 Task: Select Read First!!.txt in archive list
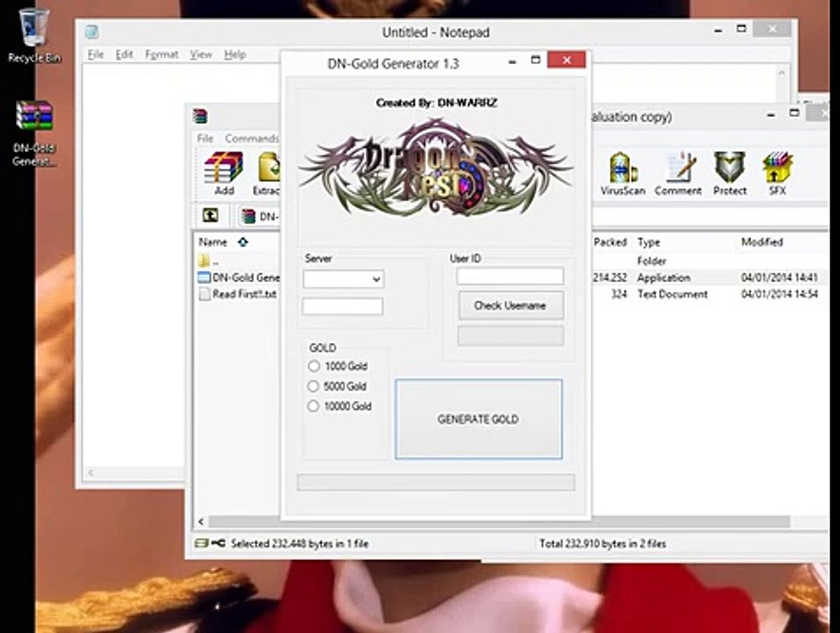coord(238,295)
